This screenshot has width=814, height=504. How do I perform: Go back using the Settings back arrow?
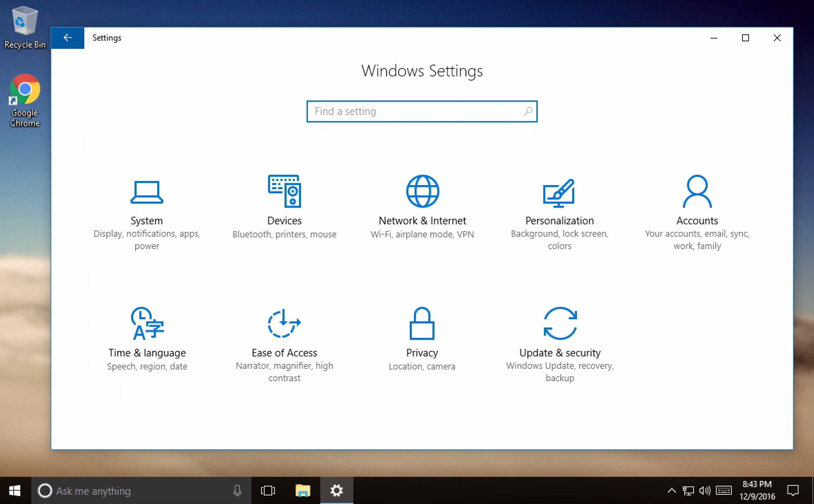[68, 38]
